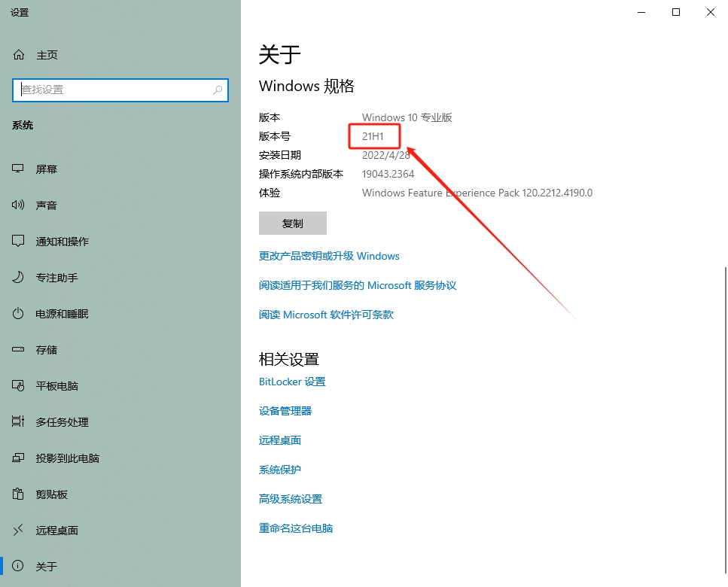Select Tablet (平板电脑) mode icon
The width and height of the screenshot is (728, 587).
19,386
